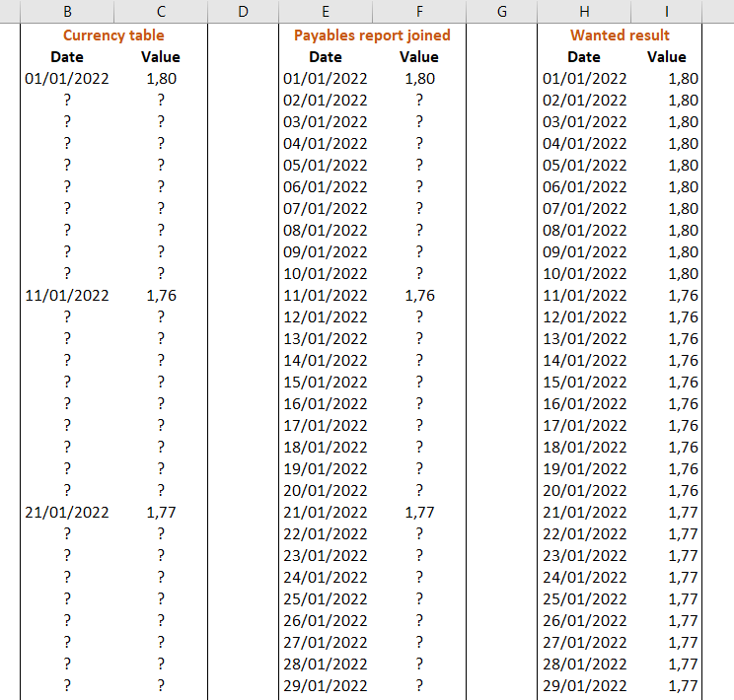Click 23/01/2022 in Payables report column E
Viewport: 734px width, 700px height.
tap(326, 556)
